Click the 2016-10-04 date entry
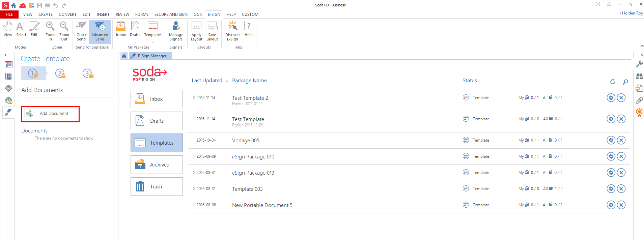644x240 pixels. pos(206,140)
